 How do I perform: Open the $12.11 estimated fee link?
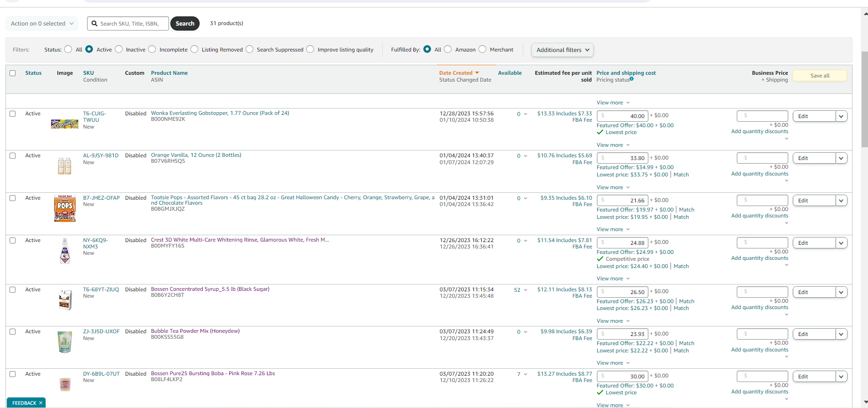(565, 293)
